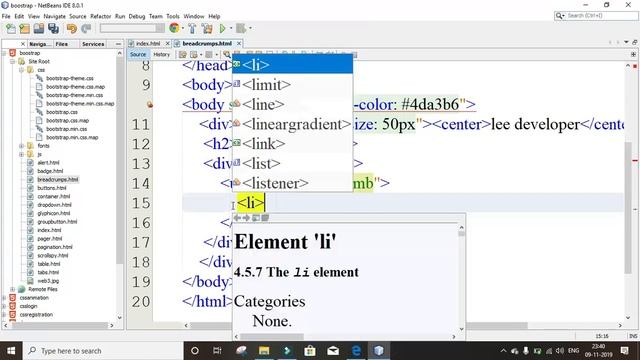640x360 pixels.
Task: Select alert.html in project tree
Action: (x=48, y=162)
